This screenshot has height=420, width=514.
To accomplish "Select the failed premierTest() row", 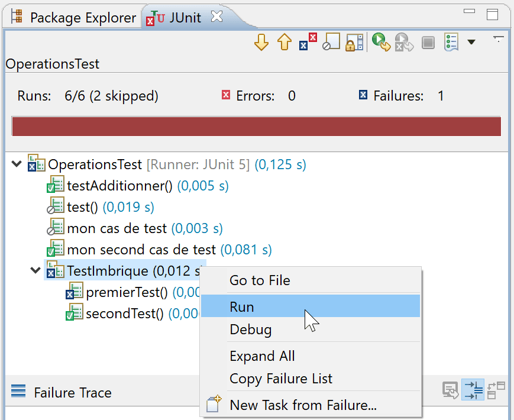I will (132, 292).
